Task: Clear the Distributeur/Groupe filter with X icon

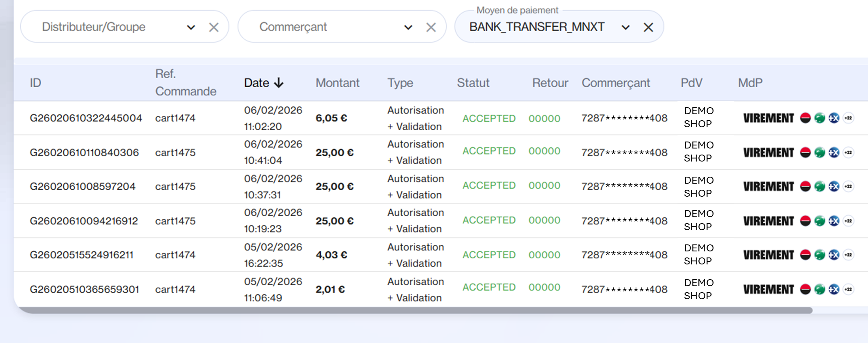Action: pos(214,27)
